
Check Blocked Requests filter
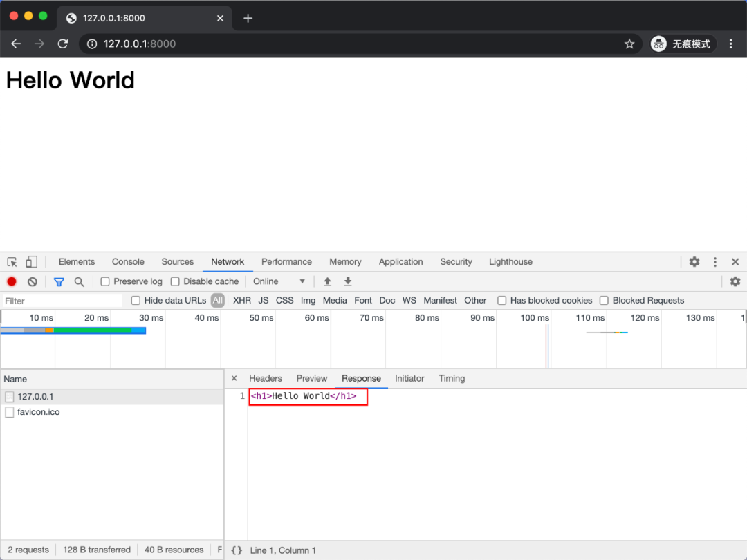pyautogui.click(x=604, y=301)
